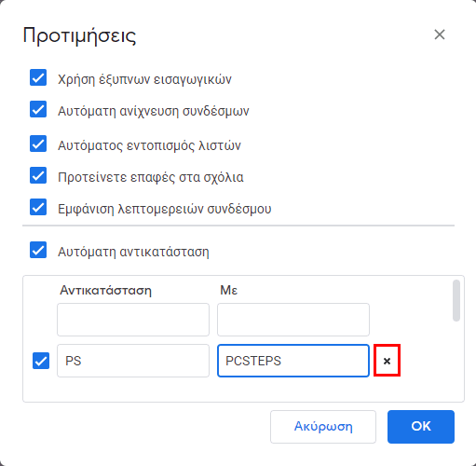Click the substitutions list scrollbar
The image size is (476, 466).
[456, 300]
